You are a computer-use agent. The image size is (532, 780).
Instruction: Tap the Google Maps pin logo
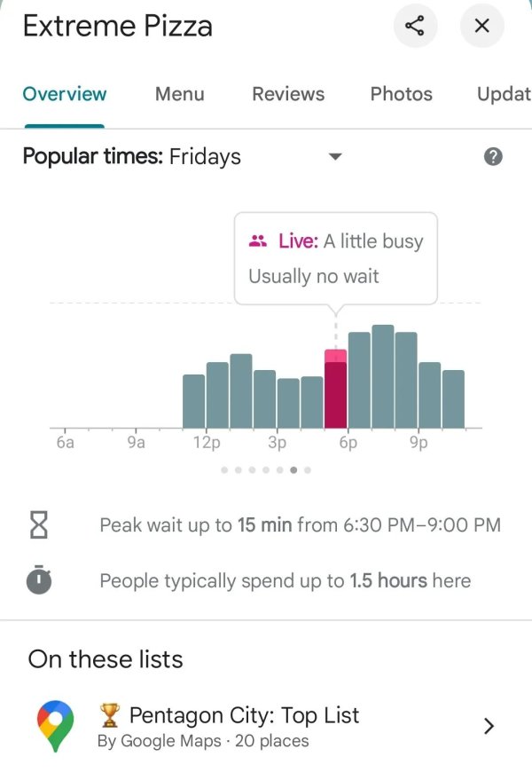tap(55, 726)
